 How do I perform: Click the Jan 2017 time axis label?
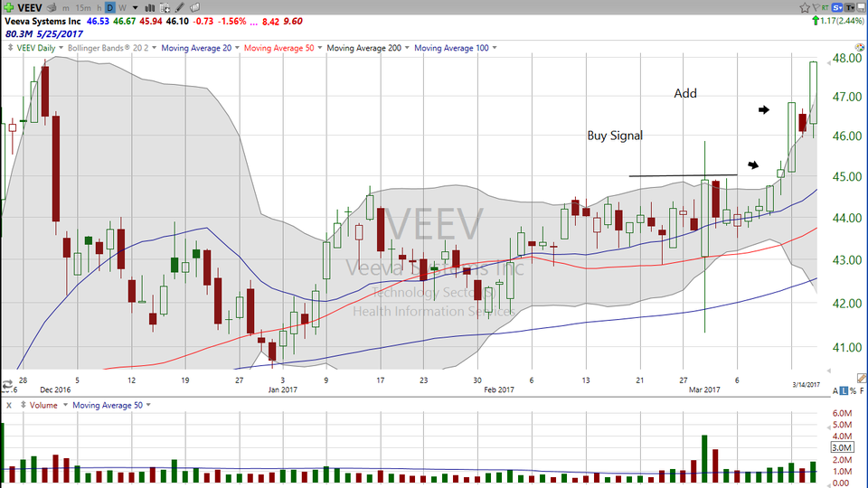(x=282, y=389)
